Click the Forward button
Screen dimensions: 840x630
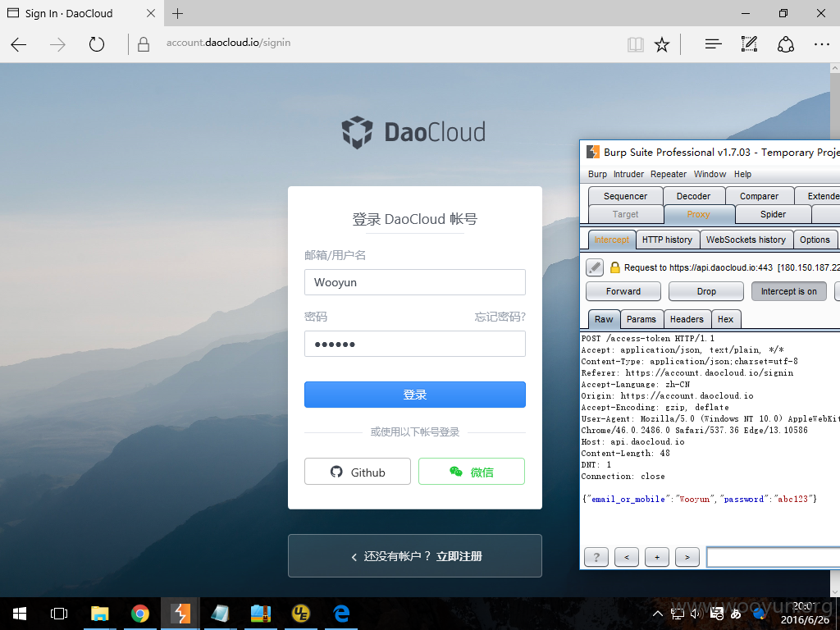(x=623, y=291)
